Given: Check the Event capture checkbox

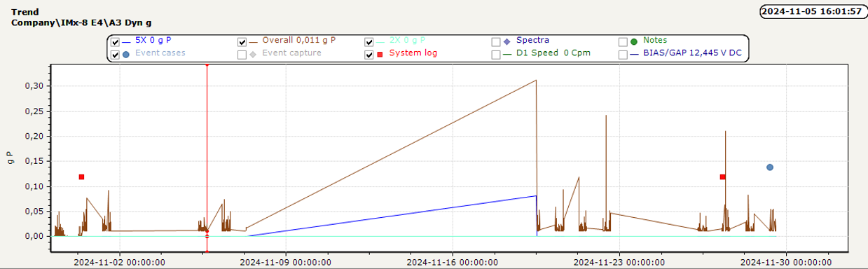Looking at the screenshot, I should coord(242,54).
